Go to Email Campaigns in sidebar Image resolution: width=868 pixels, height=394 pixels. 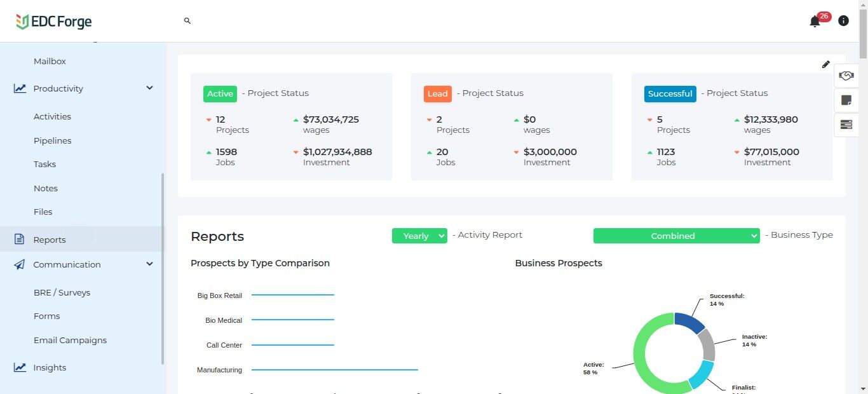coord(70,340)
